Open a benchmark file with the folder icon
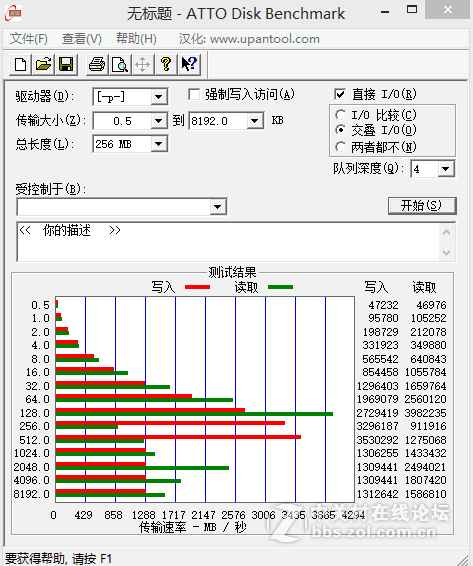The width and height of the screenshot is (473, 566). (x=43, y=65)
